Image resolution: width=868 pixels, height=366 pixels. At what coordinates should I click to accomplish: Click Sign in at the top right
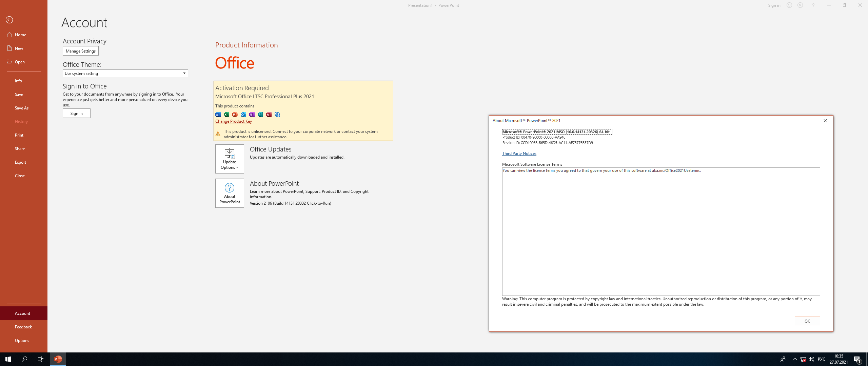[774, 5]
